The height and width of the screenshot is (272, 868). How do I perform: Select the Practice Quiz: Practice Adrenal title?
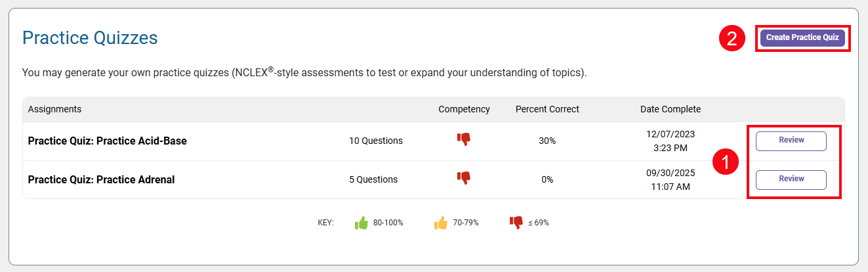[101, 179]
